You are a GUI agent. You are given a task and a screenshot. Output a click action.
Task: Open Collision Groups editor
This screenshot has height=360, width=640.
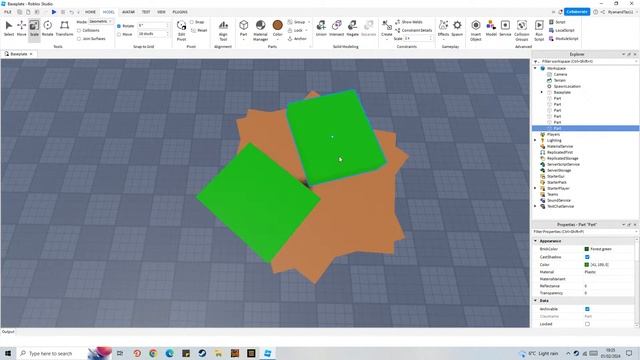click(522, 30)
